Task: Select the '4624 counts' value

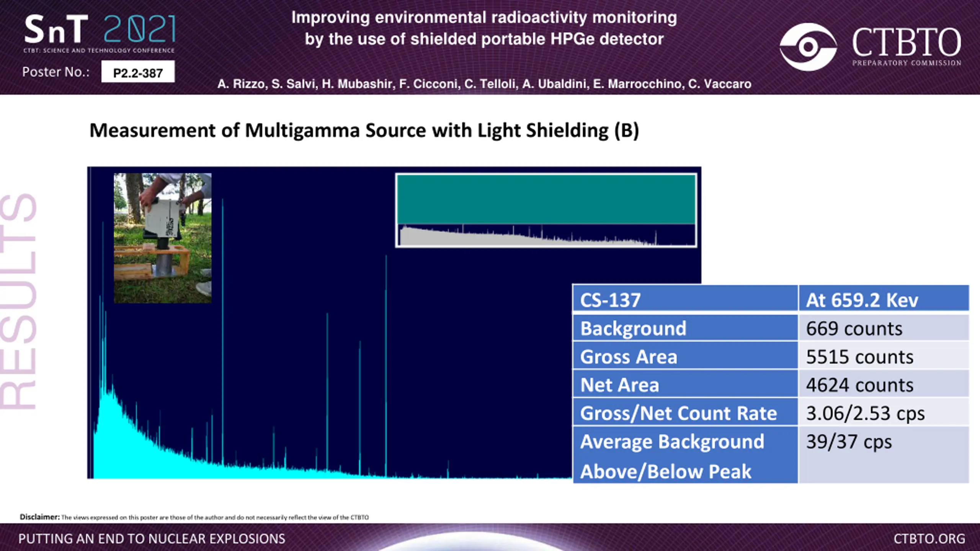Action: (x=884, y=384)
